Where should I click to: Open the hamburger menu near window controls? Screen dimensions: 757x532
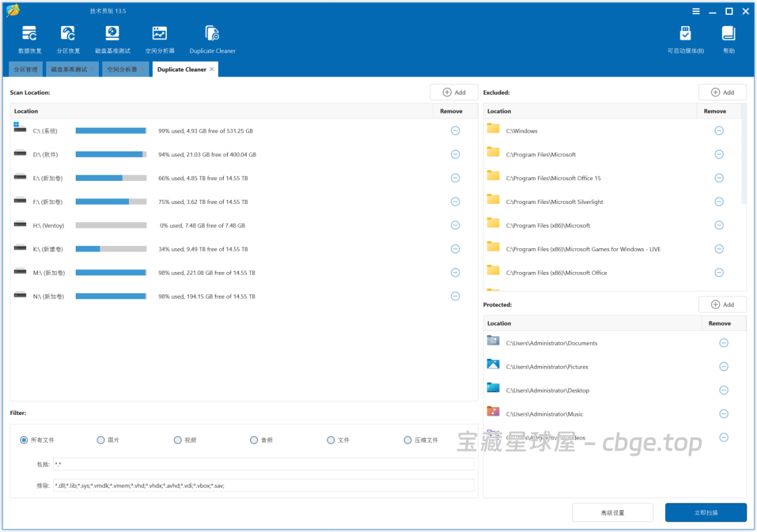click(x=696, y=11)
